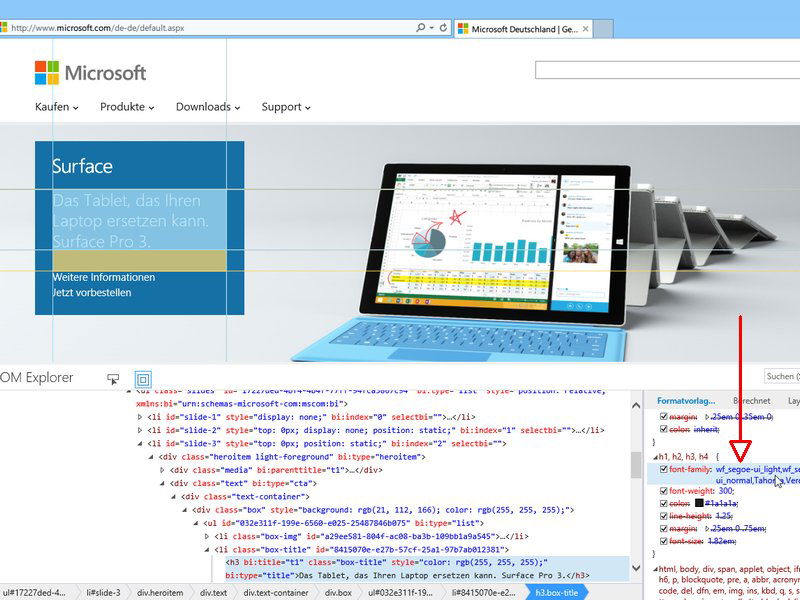Click the Suchen field in DOM Explorer
Viewport: 800px width, 600px height.
point(782,377)
